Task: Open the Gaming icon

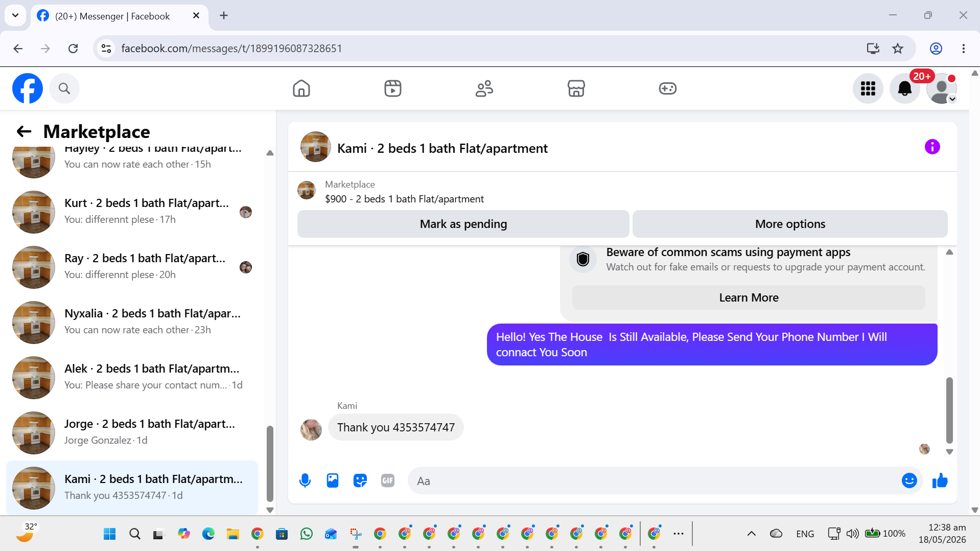Action: click(668, 88)
